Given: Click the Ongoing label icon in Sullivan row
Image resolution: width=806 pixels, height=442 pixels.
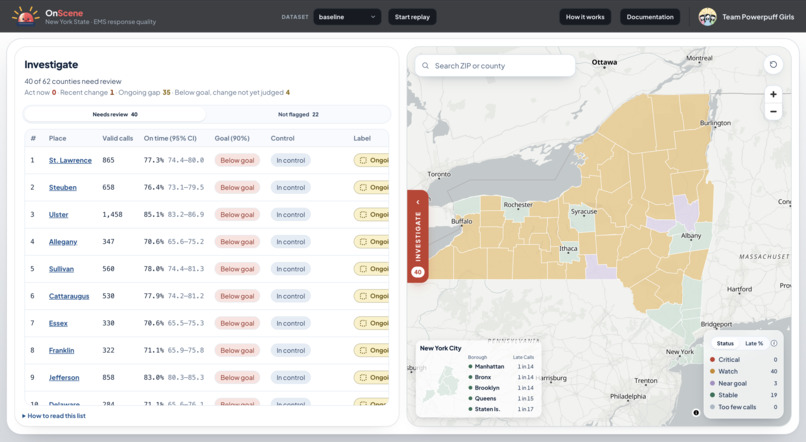Looking at the screenshot, I should tap(363, 269).
